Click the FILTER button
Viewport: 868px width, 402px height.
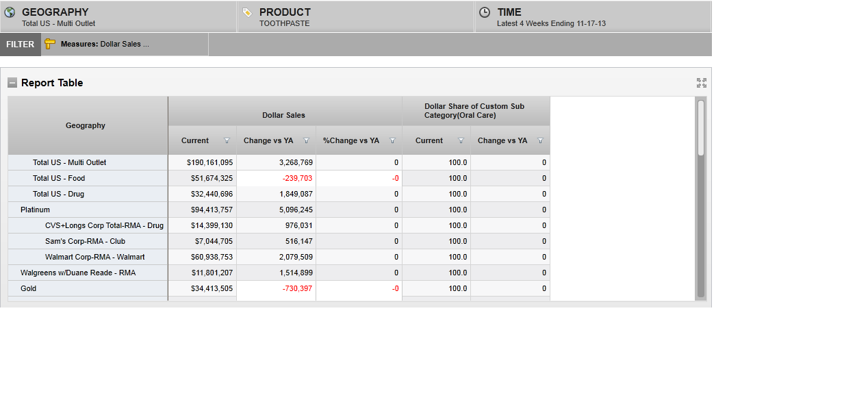point(21,45)
